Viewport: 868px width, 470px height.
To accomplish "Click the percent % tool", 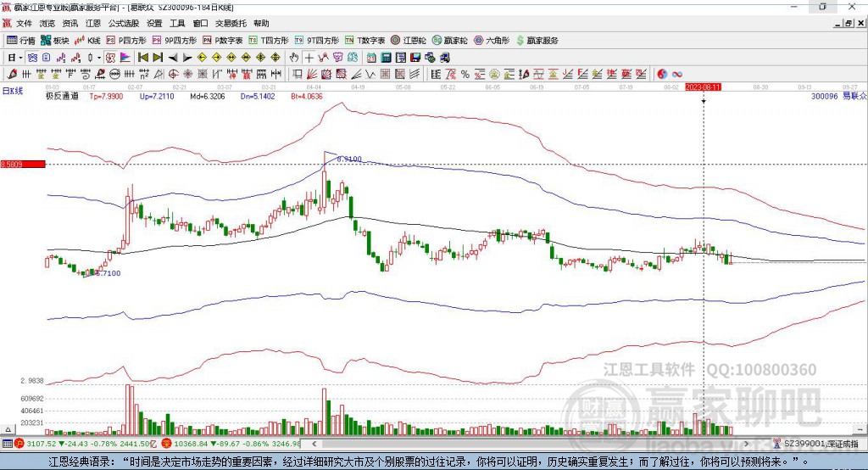I will pyautogui.click(x=465, y=74).
